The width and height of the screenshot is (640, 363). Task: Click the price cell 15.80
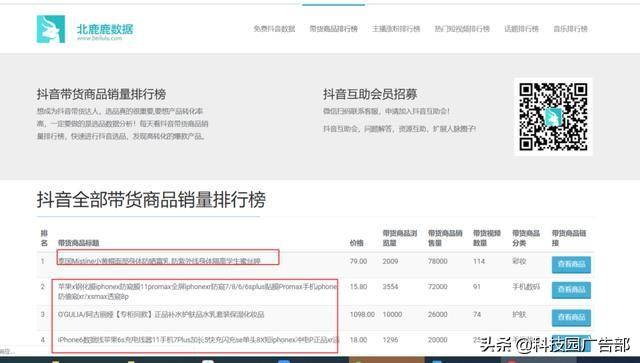pos(358,287)
